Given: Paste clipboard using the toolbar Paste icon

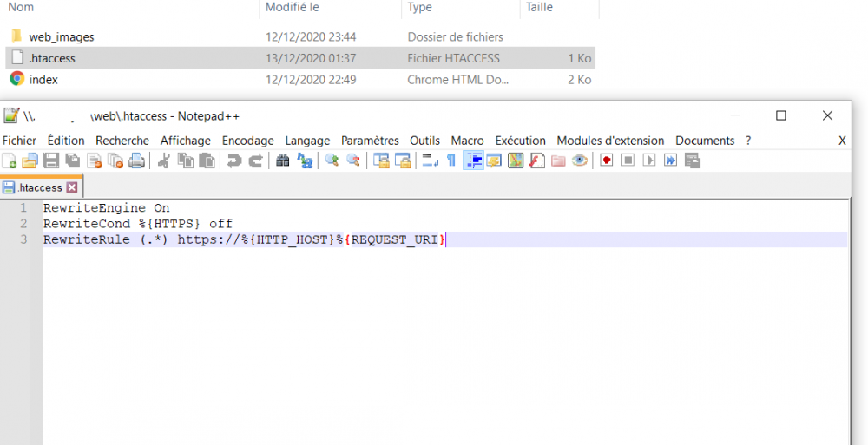Looking at the screenshot, I should point(207,161).
